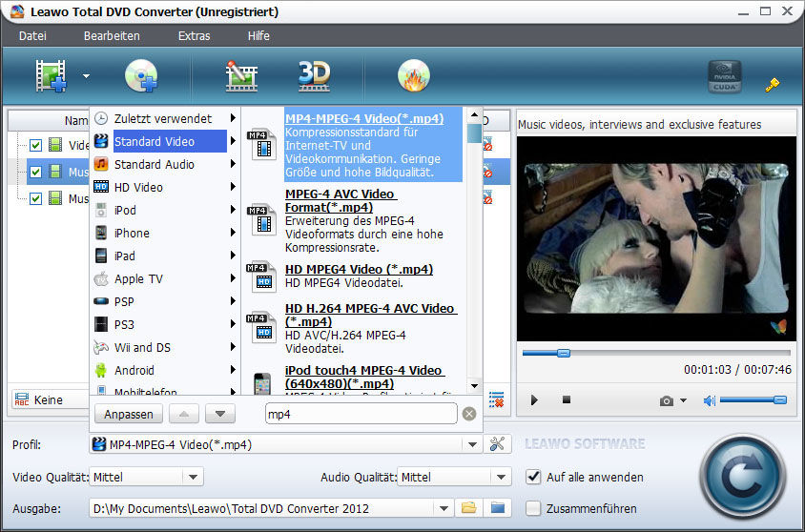The width and height of the screenshot is (805, 532).
Task: Click the scroll down arrow in format list
Action: click(x=474, y=386)
